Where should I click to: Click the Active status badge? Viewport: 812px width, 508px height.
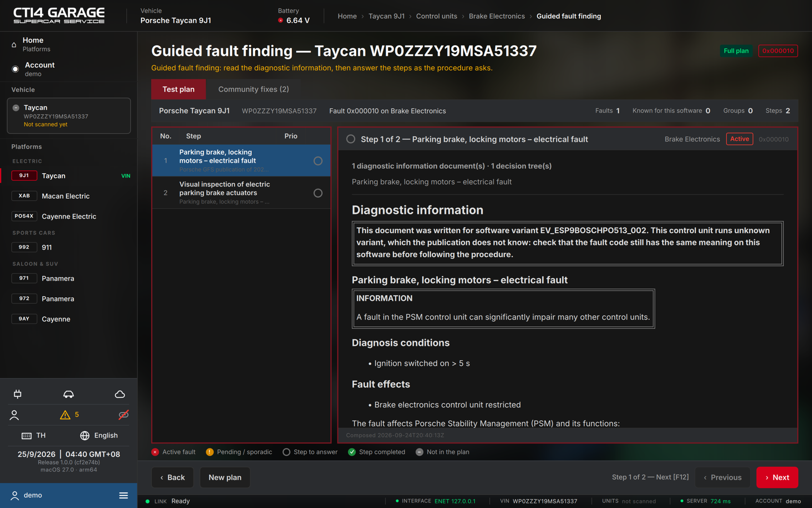pyautogui.click(x=739, y=139)
